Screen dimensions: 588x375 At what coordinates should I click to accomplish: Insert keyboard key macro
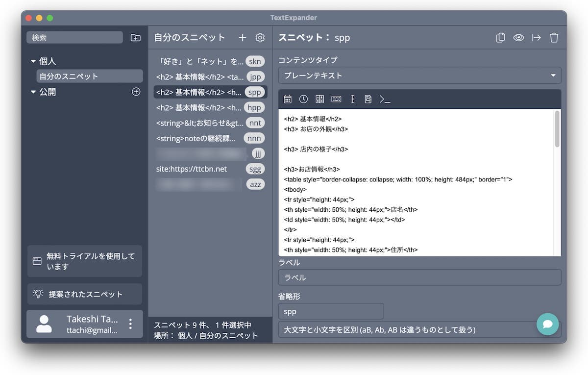pyautogui.click(x=336, y=100)
